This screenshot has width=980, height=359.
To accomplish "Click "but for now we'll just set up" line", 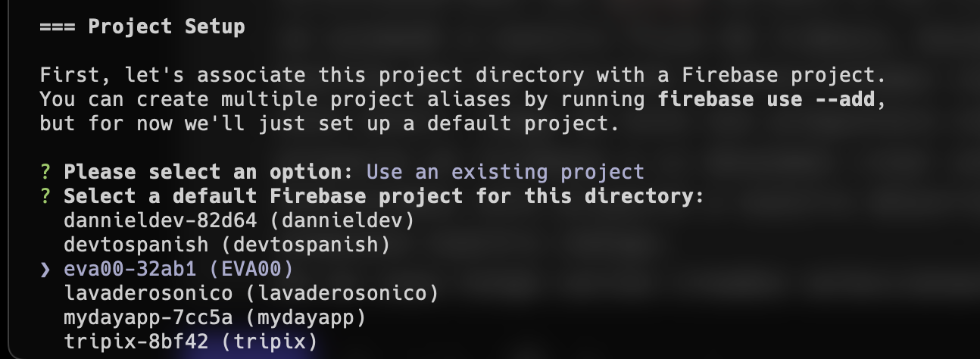I will pos(329,123).
